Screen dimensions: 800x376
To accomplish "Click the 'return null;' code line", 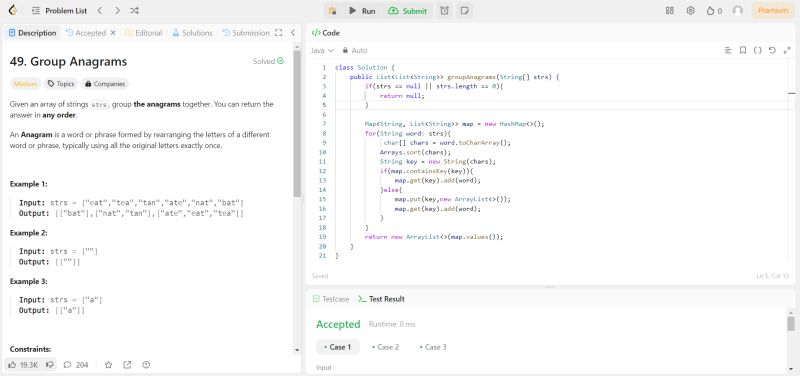I will pyautogui.click(x=402, y=95).
